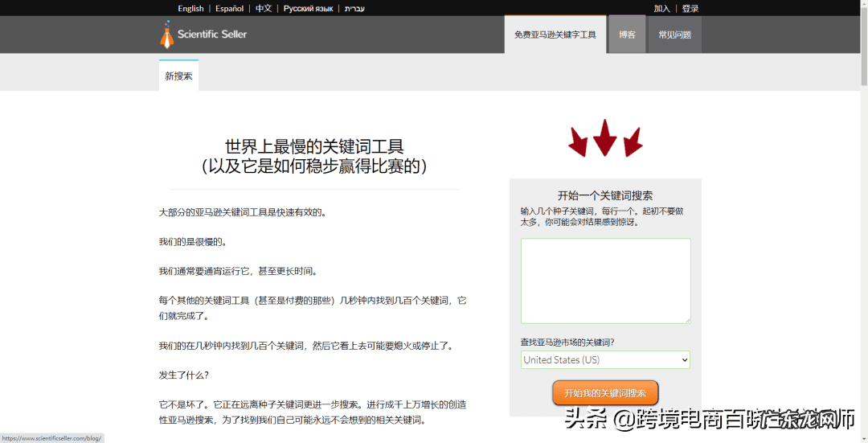Image resolution: width=868 pixels, height=443 pixels.
Task: Click the left red arrow graphic
Action: (x=577, y=142)
